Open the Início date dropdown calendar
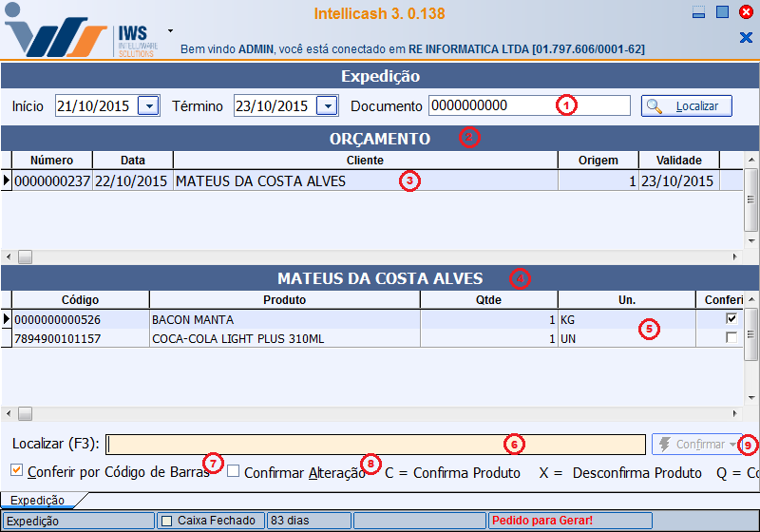Viewport: 760px width, 532px height. tap(148, 106)
